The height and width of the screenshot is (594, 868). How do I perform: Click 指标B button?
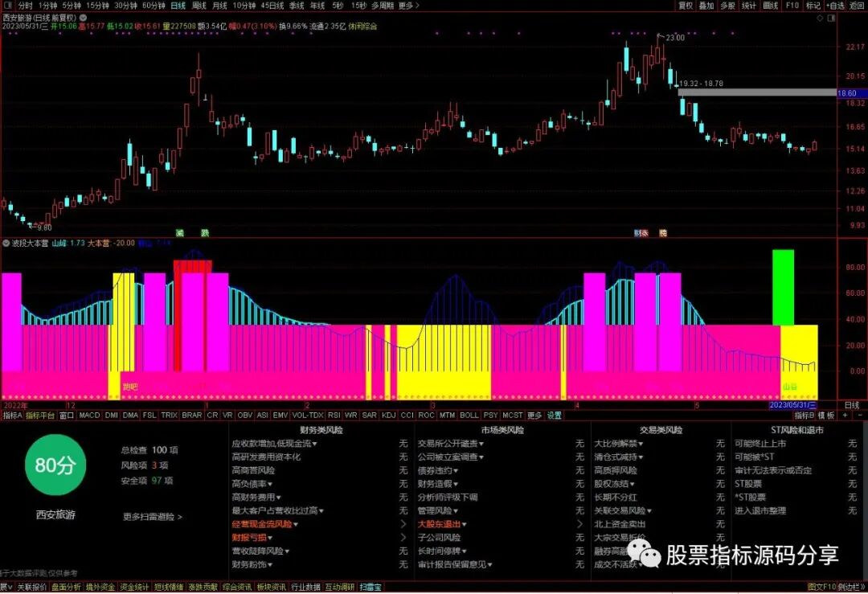click(x=805, y=416)
